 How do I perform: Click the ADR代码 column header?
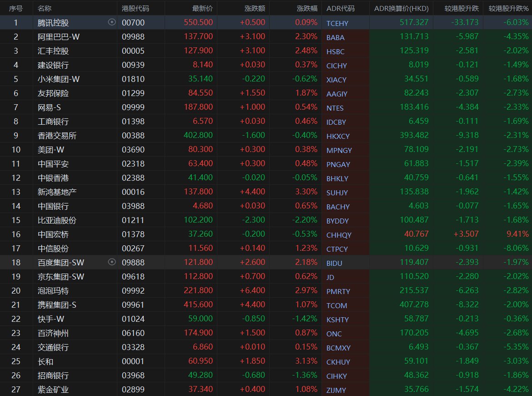click(340, 8)
